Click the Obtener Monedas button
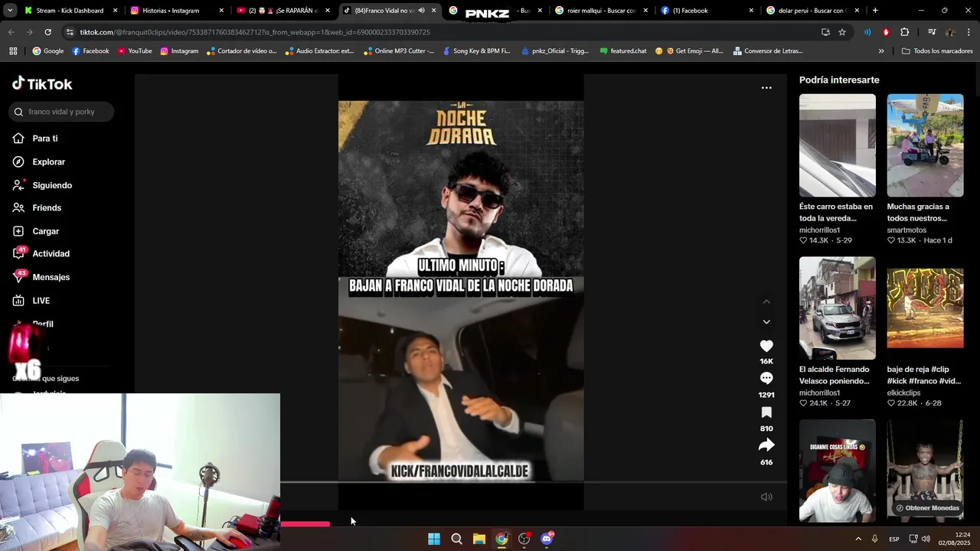This screenshot has width=980, height=551. (x=927, y=508)
